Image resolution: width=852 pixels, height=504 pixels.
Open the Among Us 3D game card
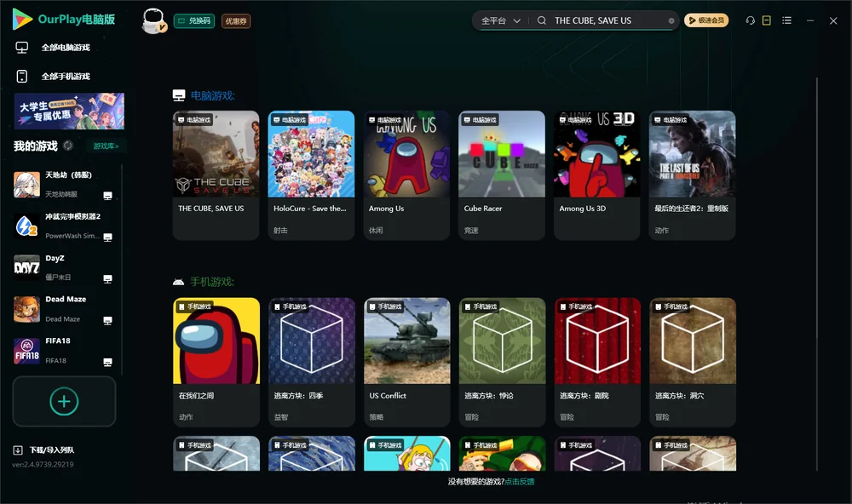click(x=597, y=175)
